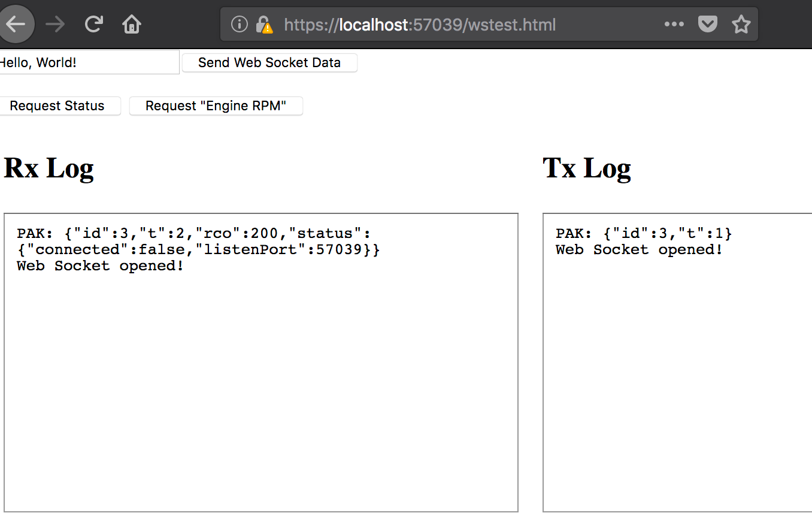Bookmark this page with the star

pos(741,25)
